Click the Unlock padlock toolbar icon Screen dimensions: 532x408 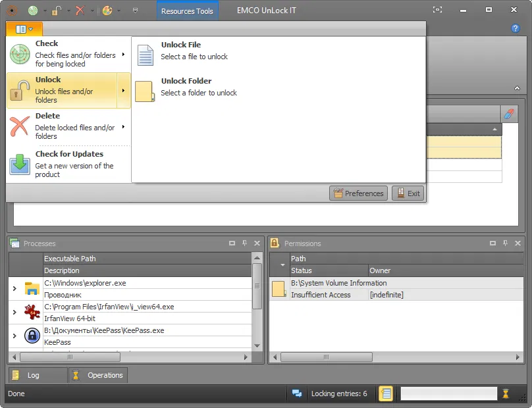click(57, 11)
